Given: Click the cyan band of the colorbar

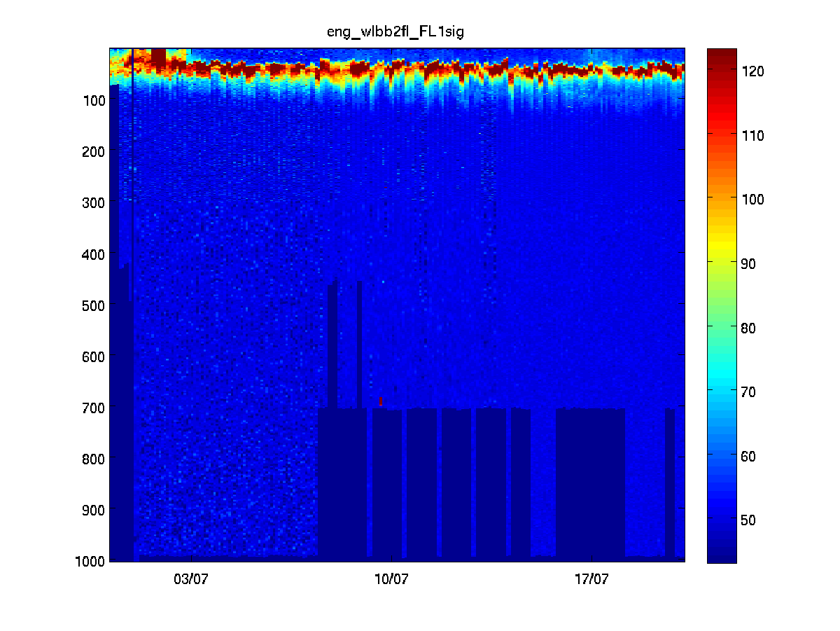Looking at the screenshot, I should click(x=722, y=375).
